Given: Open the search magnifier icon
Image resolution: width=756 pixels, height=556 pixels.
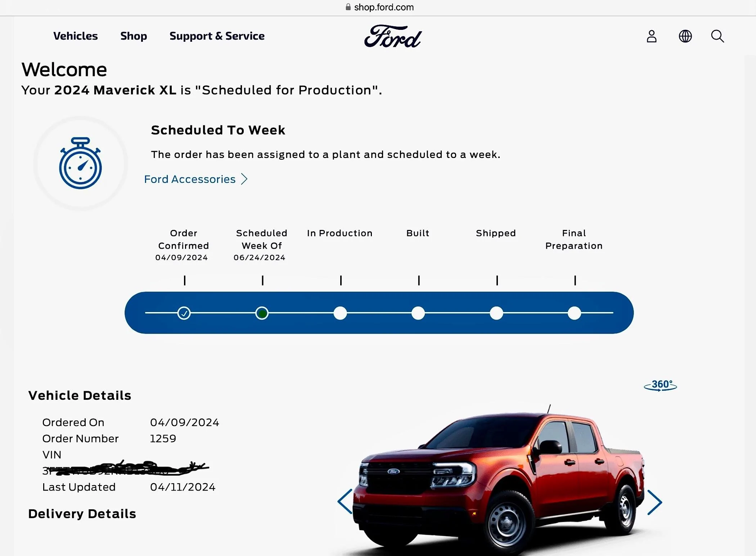Looking at the screenshot, I should coord(717,36).
